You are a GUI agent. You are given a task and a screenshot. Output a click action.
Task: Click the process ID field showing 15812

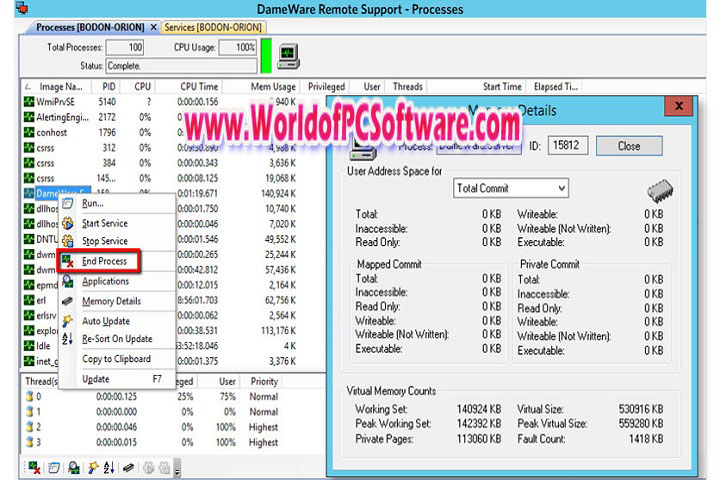point(568,146)
